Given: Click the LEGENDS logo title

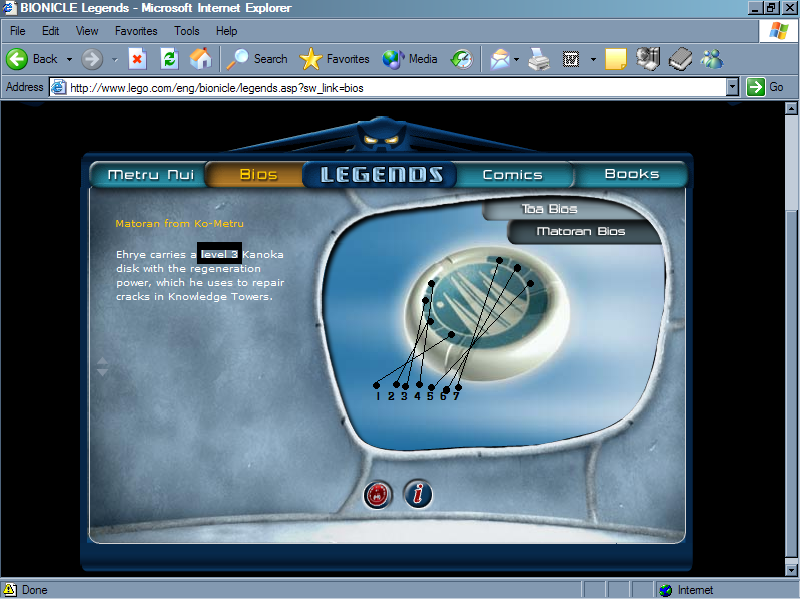Looking at the screenshot, I should coord(381,175).
